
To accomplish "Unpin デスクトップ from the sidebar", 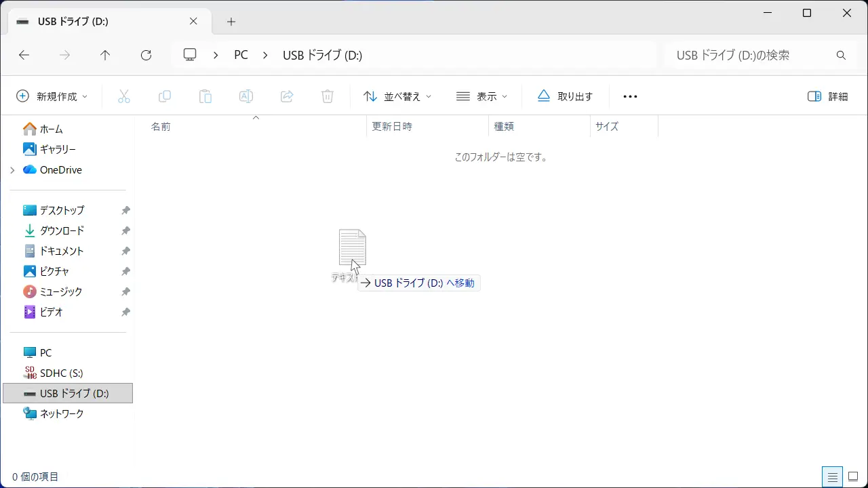I will click(x=125, y=210).
